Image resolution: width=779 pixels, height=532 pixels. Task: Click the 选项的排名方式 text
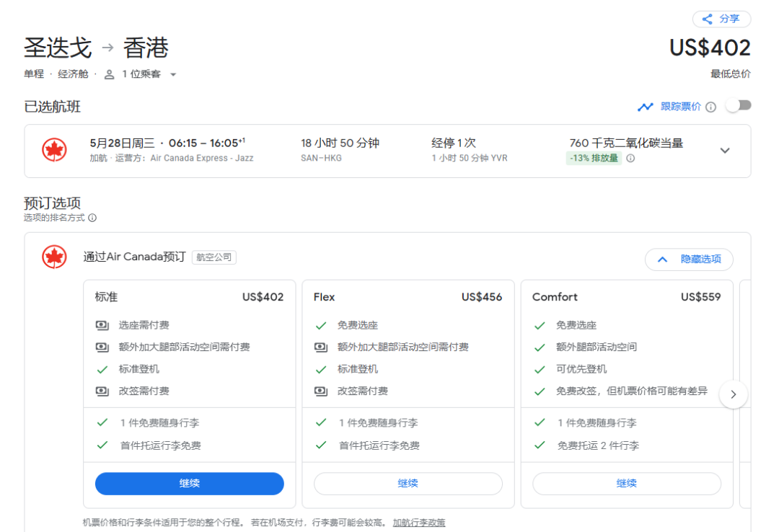click(x=54, y=218)
